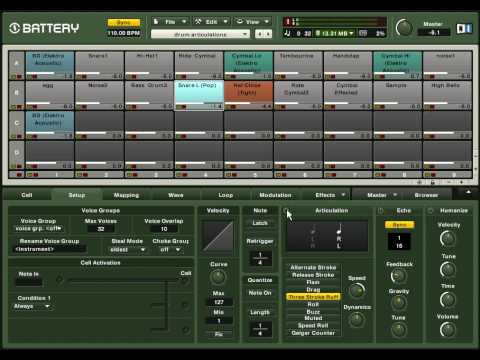Click the Note In learn diamond icon
The width and height of the screenshot is (480, 360).
[59, 279]
